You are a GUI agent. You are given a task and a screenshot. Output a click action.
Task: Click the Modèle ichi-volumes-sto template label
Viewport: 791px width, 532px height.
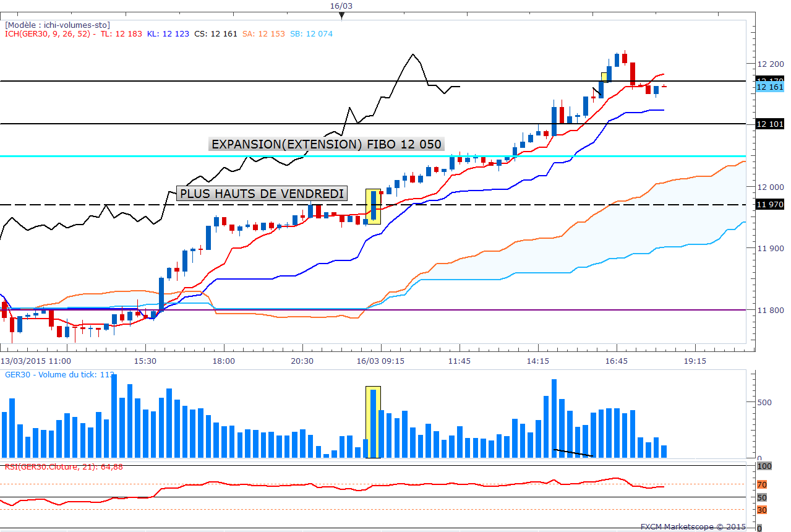click(x=58, y=25)
